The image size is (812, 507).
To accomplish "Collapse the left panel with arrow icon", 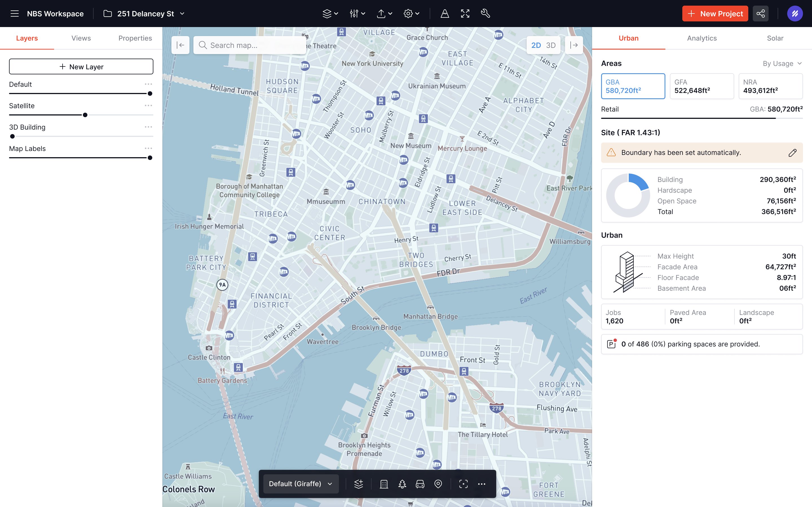I will click(180, 45).
